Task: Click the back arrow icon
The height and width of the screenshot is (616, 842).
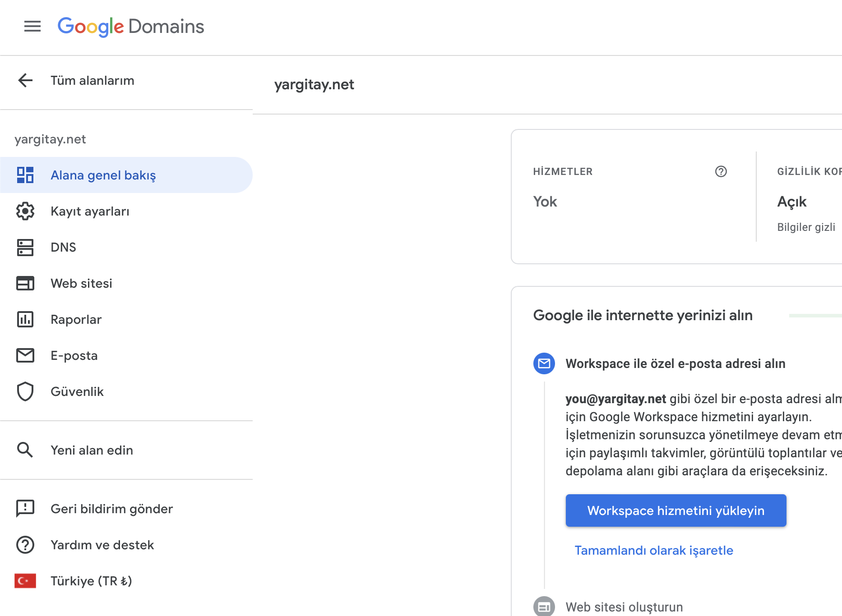Action: [x=25, y=80]
